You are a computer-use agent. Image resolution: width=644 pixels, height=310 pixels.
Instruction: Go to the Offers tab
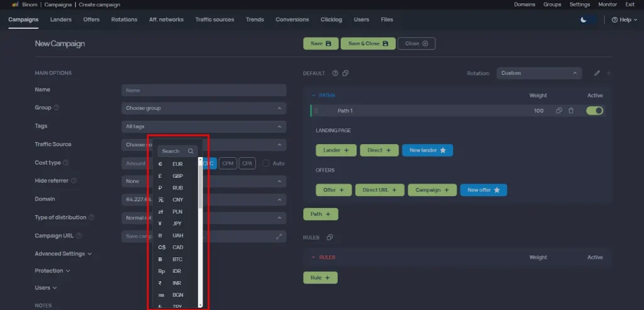[91, 19]
